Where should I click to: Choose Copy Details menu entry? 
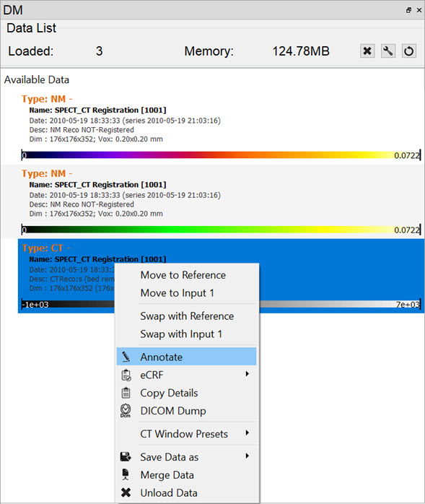tap(187, 393)
